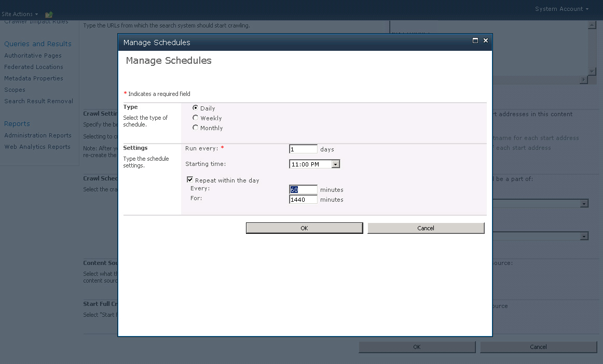Open the System Account menu
The image size is (603, 364).
coord(561,9)
